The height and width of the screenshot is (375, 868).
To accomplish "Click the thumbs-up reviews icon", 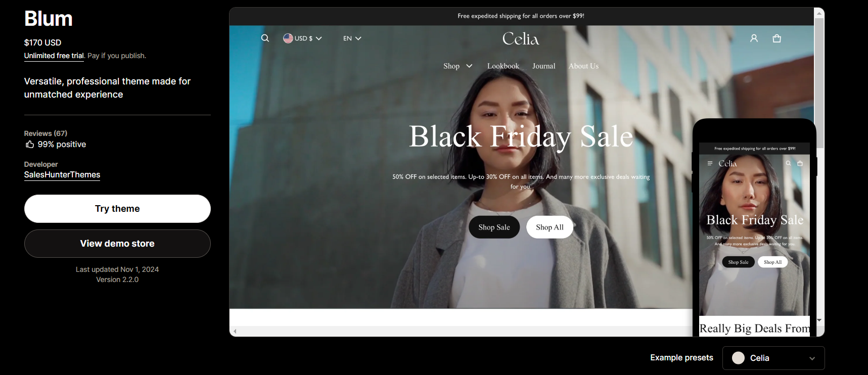I will pyautogui.click(x=30, y=145).
